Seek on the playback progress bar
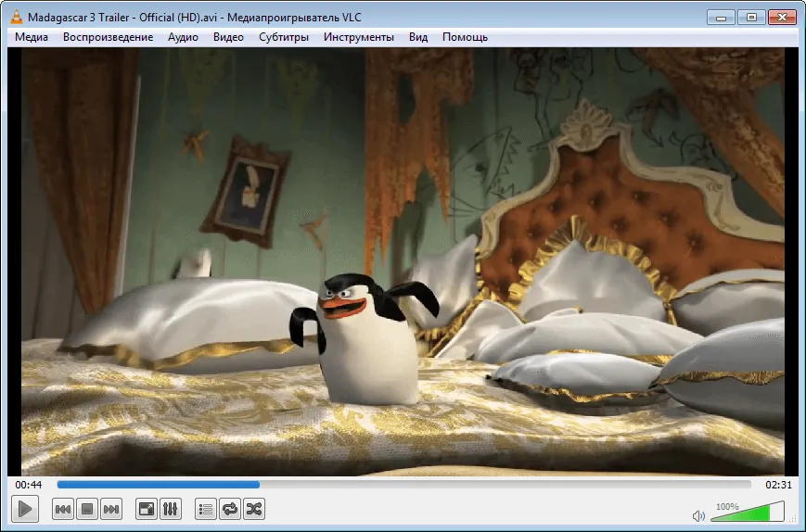Image resolution: width=806 pixels, height=532 pixels. coord(404,484)
